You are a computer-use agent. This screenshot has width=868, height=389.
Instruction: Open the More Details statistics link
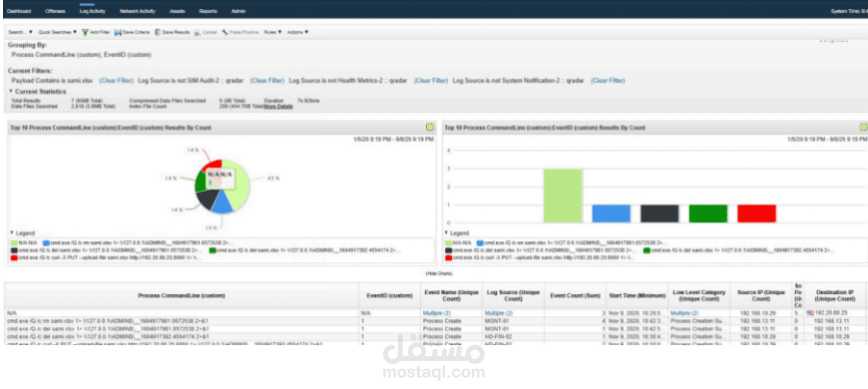tap(278, 106)
